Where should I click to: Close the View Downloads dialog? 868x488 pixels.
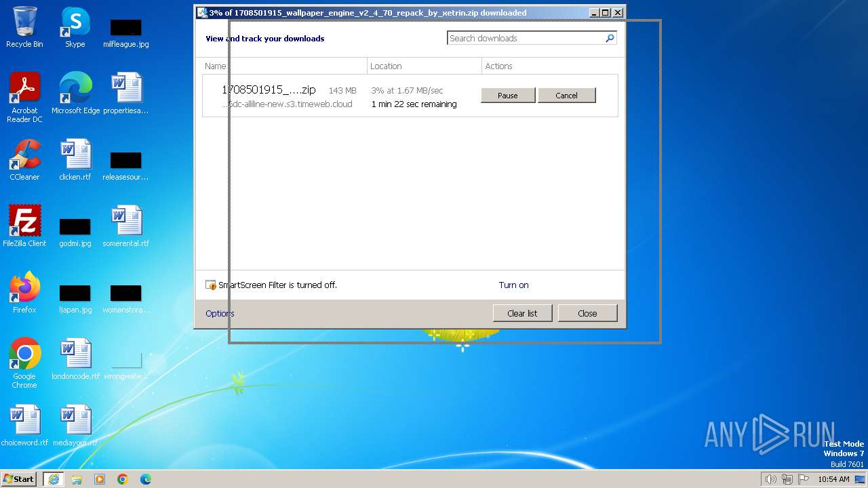(587, 313)
